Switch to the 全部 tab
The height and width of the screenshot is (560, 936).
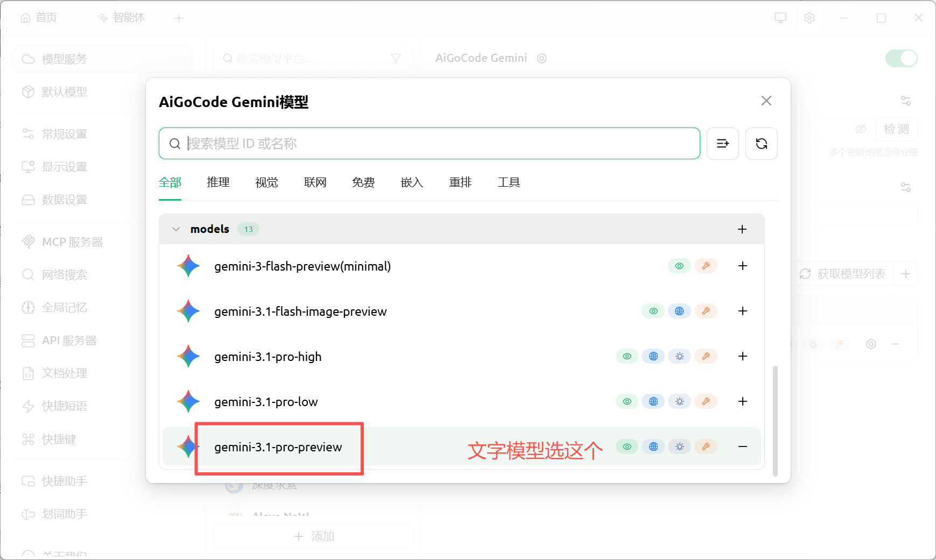(170, 182)
